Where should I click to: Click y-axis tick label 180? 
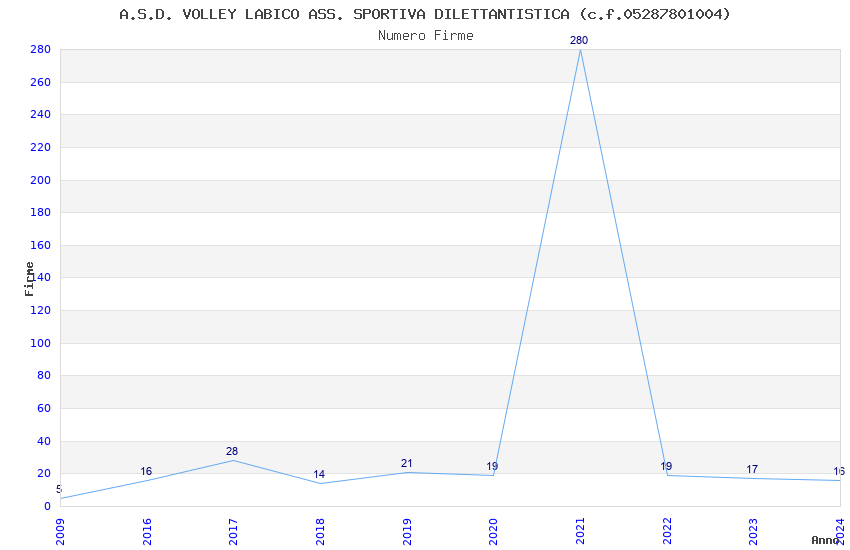pyautogui.click(x=41, y=212)
